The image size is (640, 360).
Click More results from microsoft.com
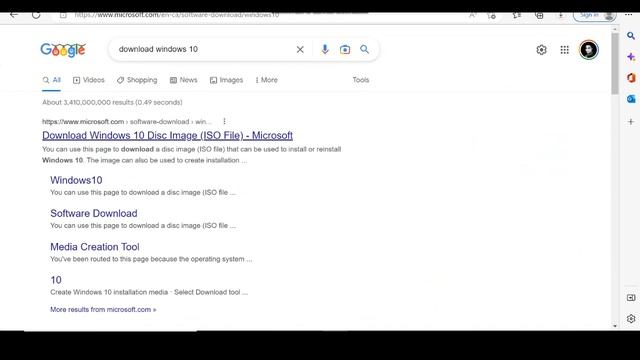(103, 309)
